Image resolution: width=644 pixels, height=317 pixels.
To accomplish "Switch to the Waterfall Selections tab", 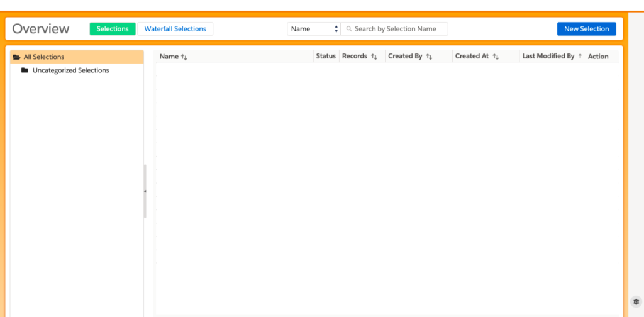I will click(x=175, y=29).
